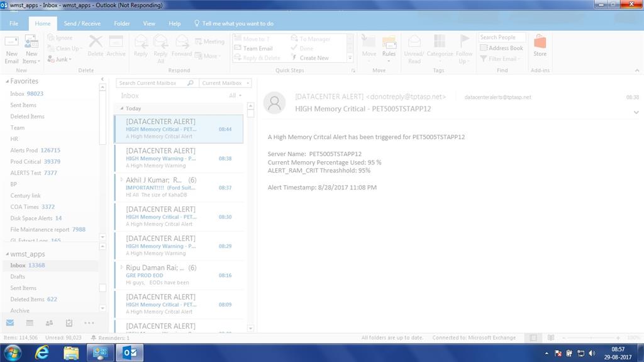Click the Move folder icon
644x362 pixels.
[x=369, y=42]
